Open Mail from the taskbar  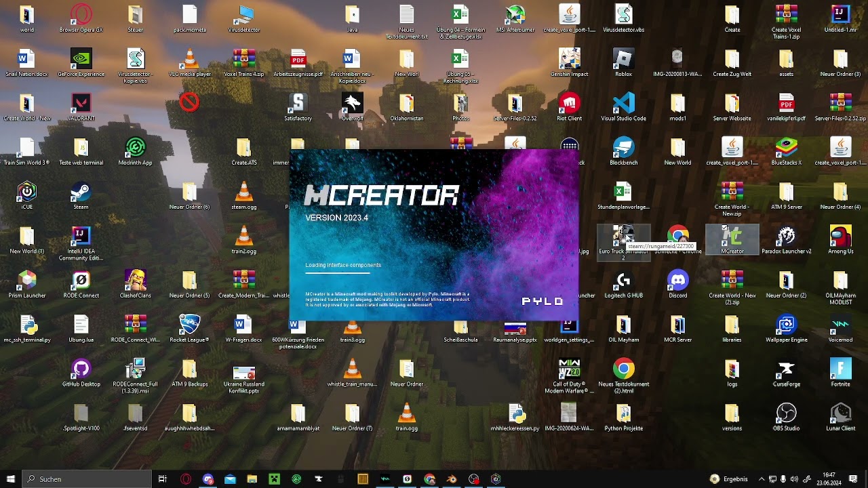tap(230, 479)
